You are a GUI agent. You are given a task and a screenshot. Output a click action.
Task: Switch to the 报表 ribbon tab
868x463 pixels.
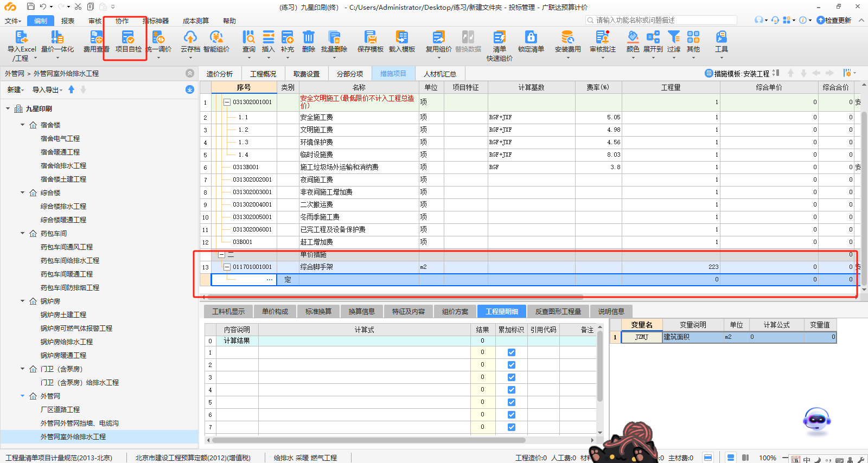[x=68, y=21]
